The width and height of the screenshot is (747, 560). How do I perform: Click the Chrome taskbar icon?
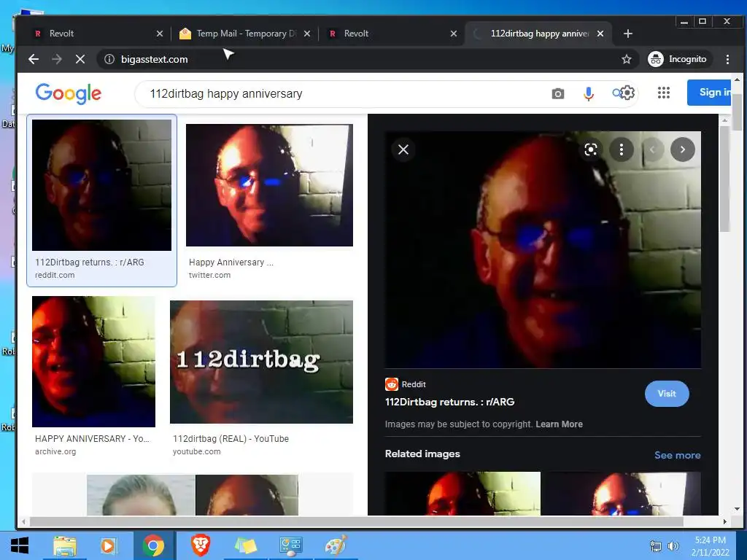(153, 545)
